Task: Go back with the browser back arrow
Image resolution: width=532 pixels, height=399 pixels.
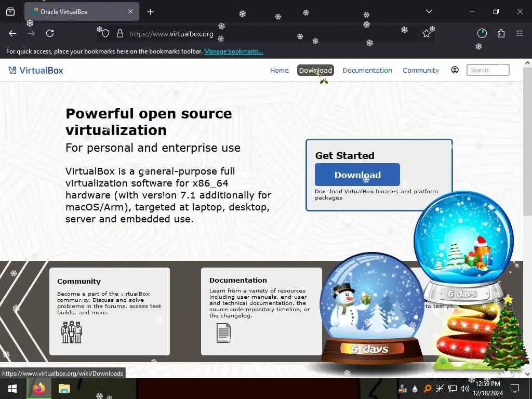Action: (x=12, y=33)
